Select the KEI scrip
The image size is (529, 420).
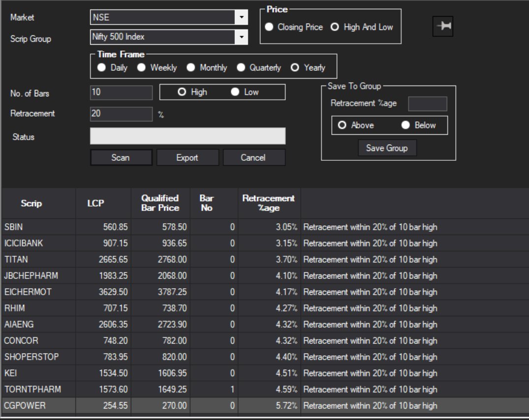coord(10,373)
